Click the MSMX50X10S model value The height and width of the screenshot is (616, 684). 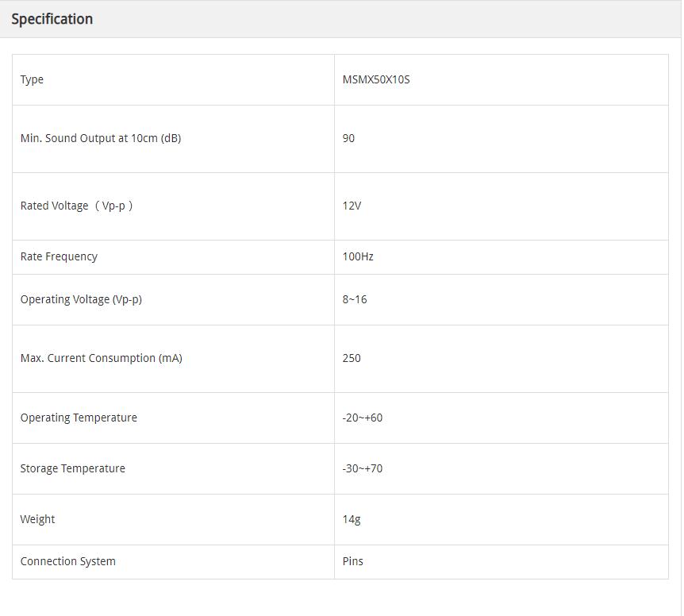coord(376,79)
